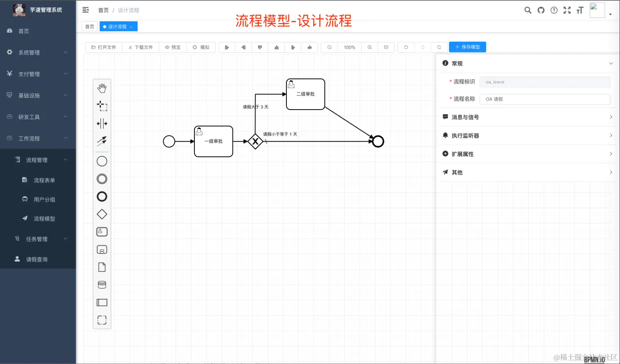620x364 pixels.
Task: Zoom out the canvas with minus magnifier
Action: (330, 47)
